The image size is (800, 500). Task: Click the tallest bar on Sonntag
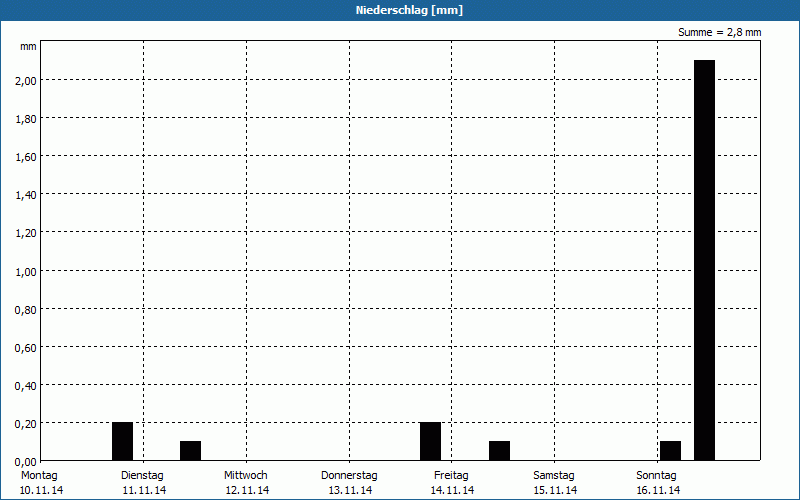point(704,260)
